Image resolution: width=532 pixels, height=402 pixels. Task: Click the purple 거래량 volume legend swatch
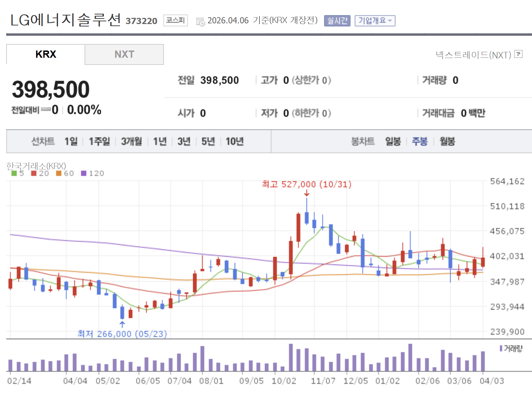[501, 348]
